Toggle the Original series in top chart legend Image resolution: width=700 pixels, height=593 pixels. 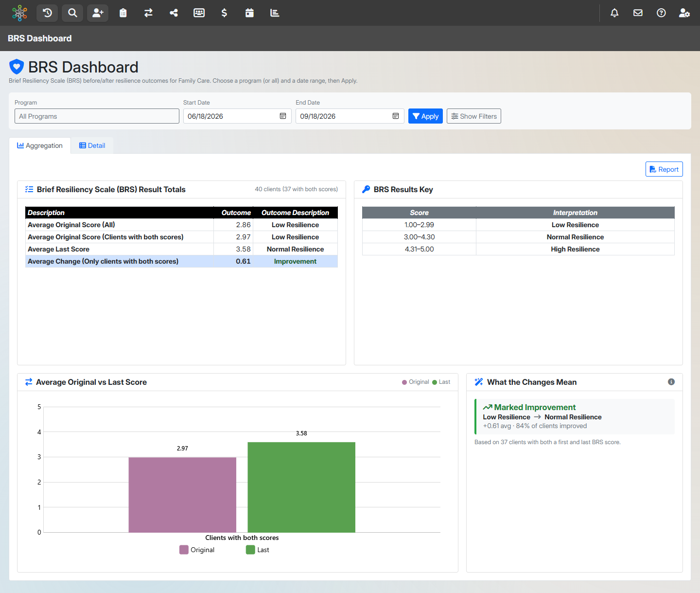pyautogui.click(x=416, y=382)
